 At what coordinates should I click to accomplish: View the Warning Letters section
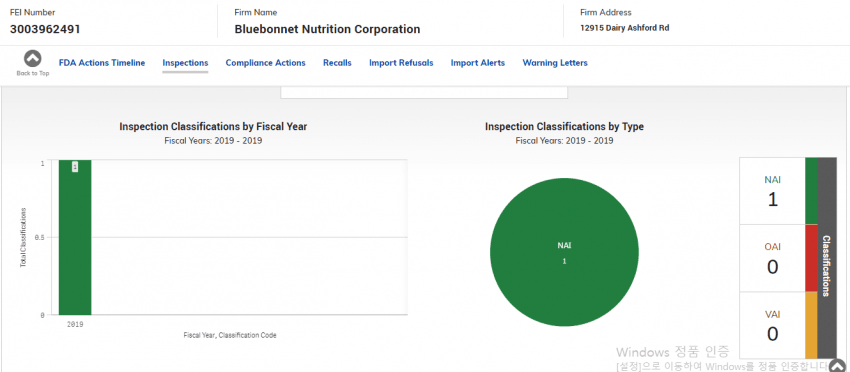click(x=555, y=63)
